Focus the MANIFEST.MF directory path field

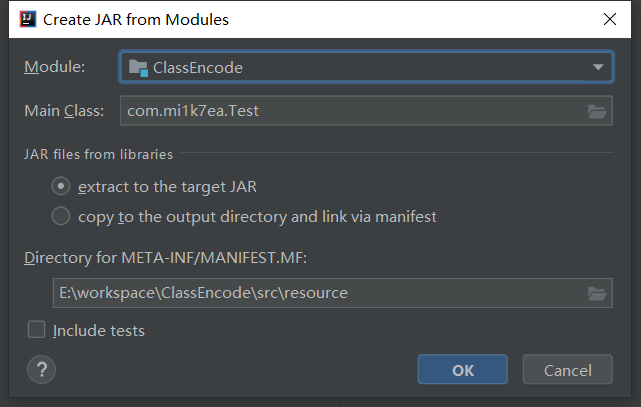(x=315, y=293)
